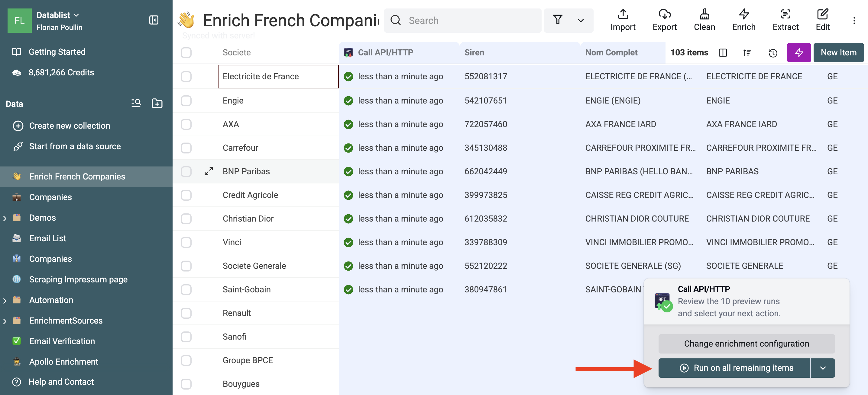Open the filter dropdown chevron
The width and height of the screenshot is (868, 395).
(x=581, y=21)
